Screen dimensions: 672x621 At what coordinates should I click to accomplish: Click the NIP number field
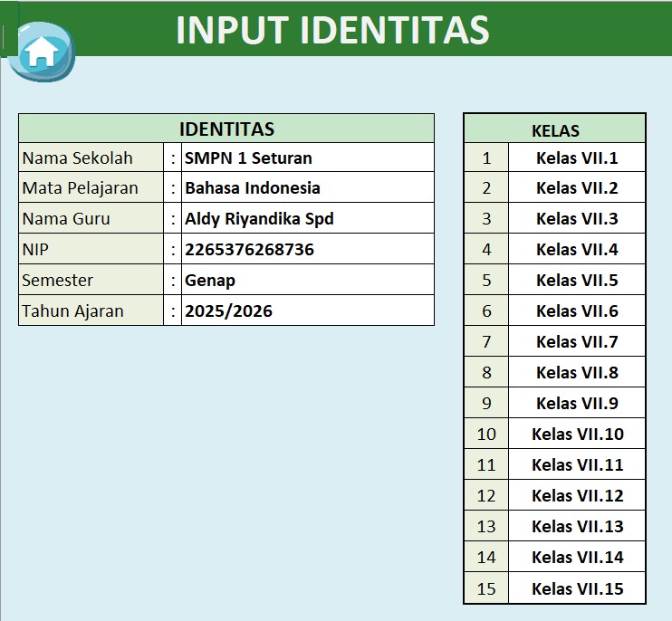(x=307, y=250)
